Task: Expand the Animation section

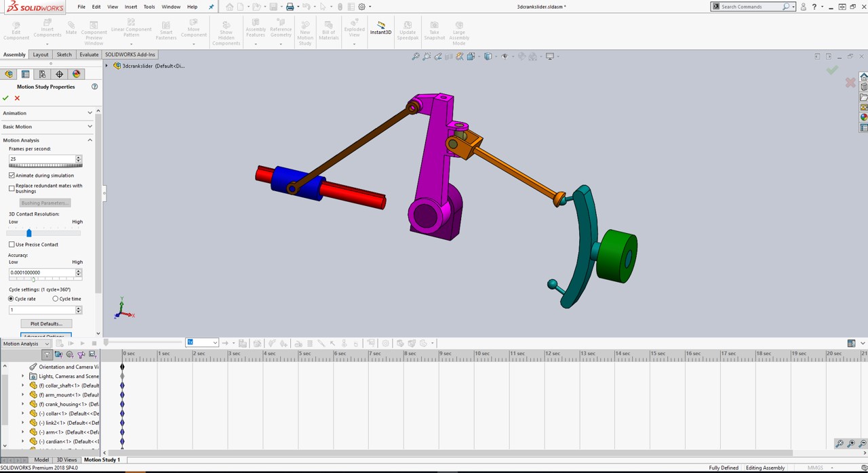Action: point(90,113)
